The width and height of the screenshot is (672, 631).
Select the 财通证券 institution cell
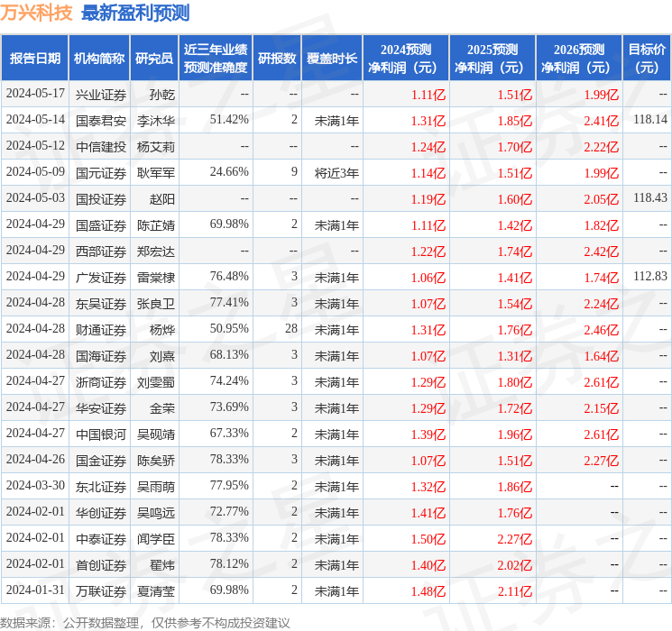tap(101, 330)
